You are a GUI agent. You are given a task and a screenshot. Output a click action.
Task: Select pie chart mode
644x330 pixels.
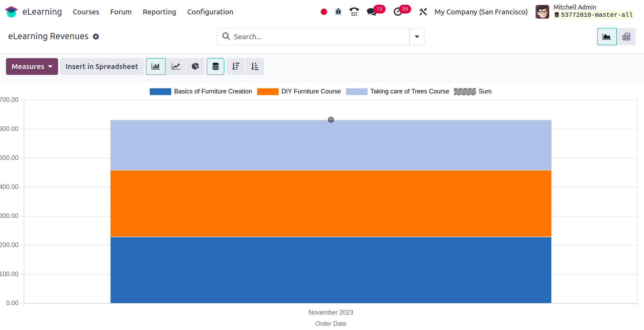coord(195,66)
